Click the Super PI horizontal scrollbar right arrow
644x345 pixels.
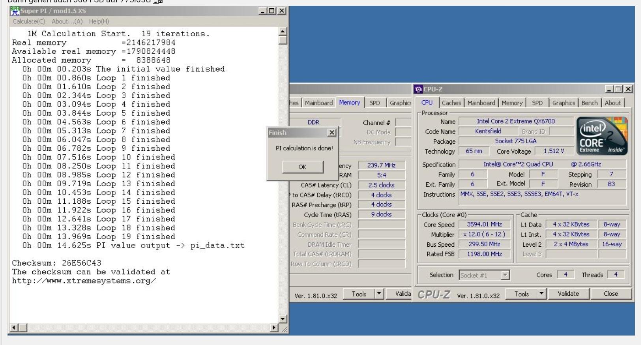click(274, 328)
